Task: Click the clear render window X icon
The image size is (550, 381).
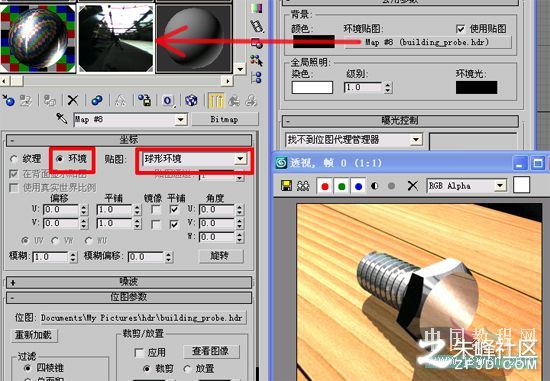Action: (412, 186)
